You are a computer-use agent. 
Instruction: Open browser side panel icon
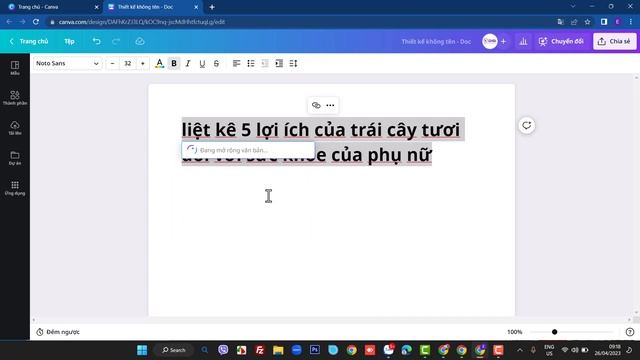pyautogui.click(x=604, y=22)
